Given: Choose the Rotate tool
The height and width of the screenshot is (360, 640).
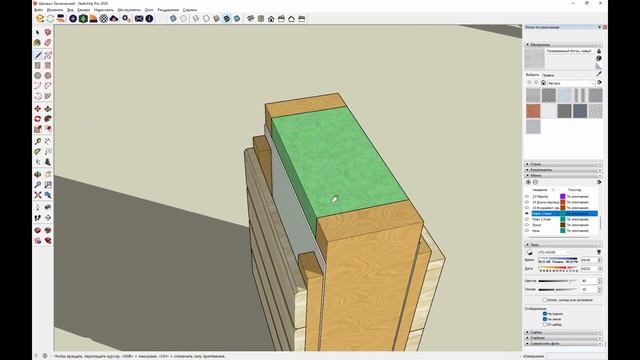Looking at the screenshot, I should [x=38, y=119].
